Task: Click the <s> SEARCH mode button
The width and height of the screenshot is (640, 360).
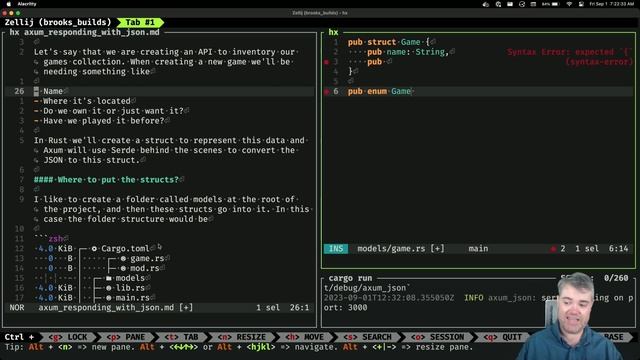Action: click(x=367, y=337)
